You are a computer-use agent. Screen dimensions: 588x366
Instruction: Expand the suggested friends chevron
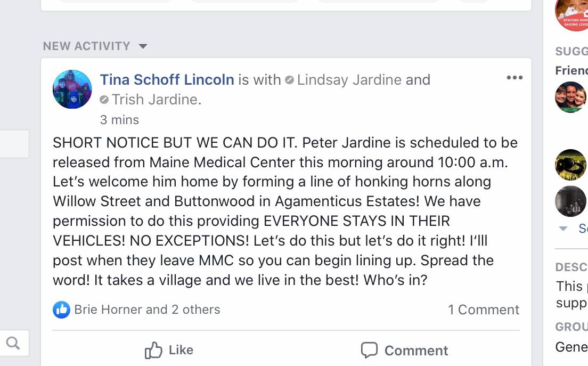(563, 229)
